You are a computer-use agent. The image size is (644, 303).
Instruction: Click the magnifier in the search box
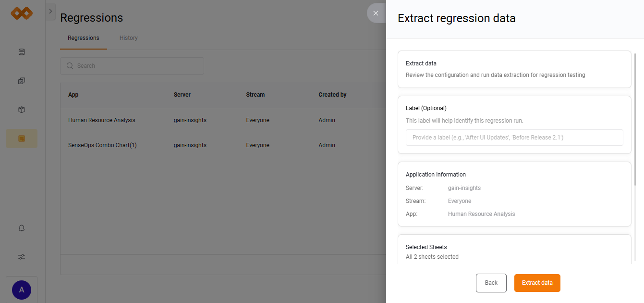[x=70, y=65]
